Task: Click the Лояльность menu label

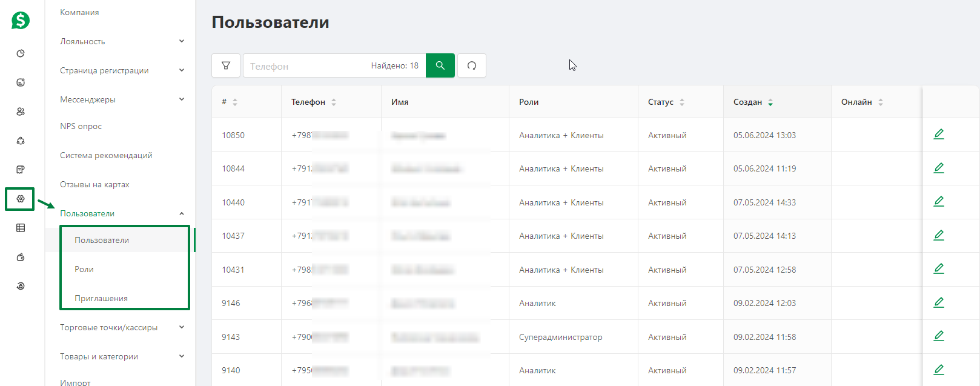Action: click(82, 41)
